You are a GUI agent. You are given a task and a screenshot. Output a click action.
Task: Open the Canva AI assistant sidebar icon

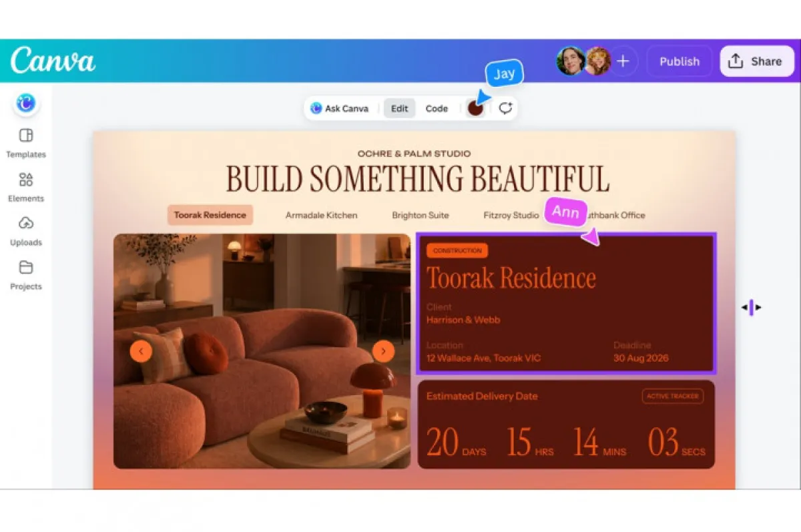pos(26,103)
